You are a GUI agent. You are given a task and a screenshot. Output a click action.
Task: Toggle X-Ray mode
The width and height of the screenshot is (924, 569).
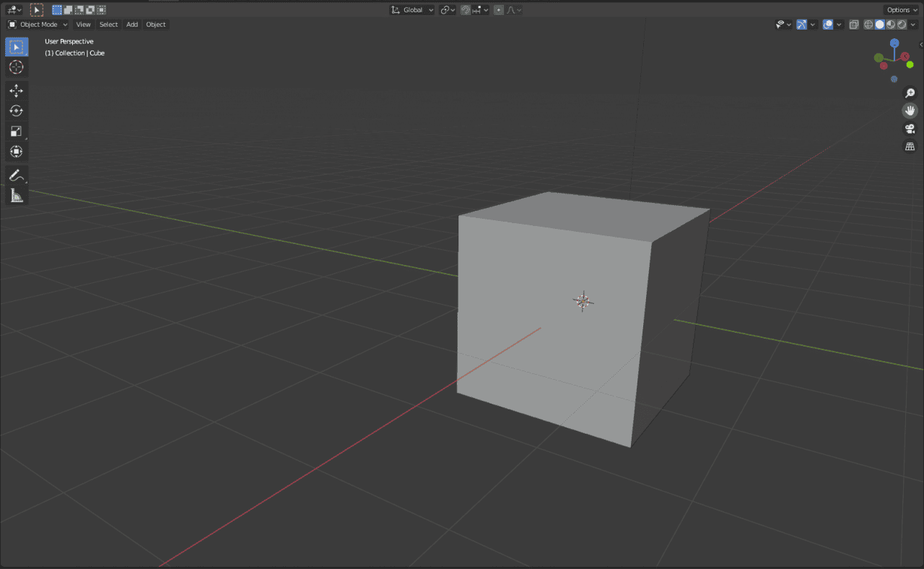pos(853,25)
